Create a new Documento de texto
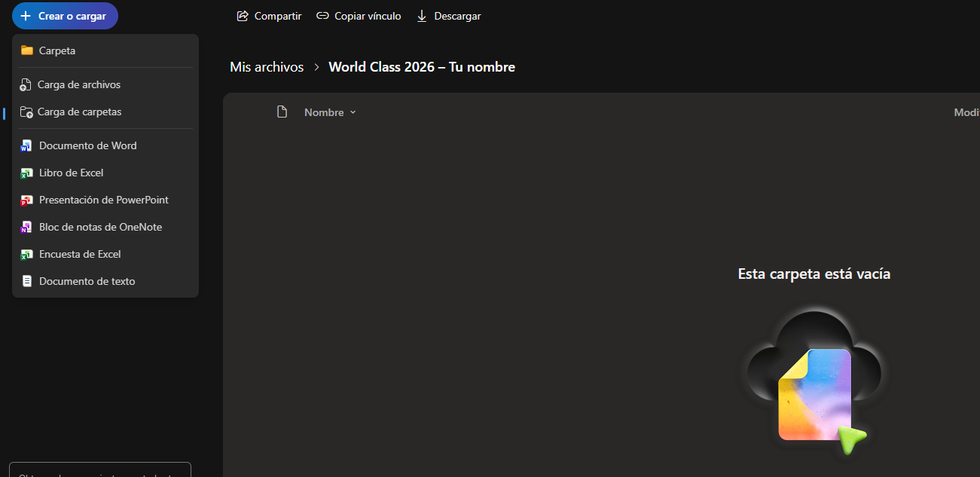This screenshot has height=477, width=980. pos(86,281)
